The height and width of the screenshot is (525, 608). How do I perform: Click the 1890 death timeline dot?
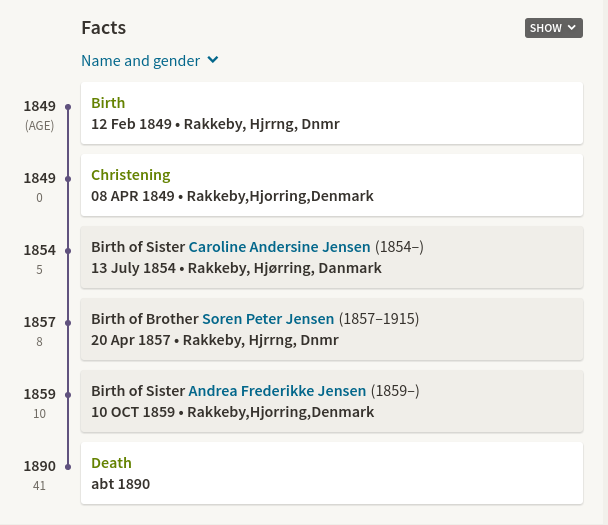[68, 467]
